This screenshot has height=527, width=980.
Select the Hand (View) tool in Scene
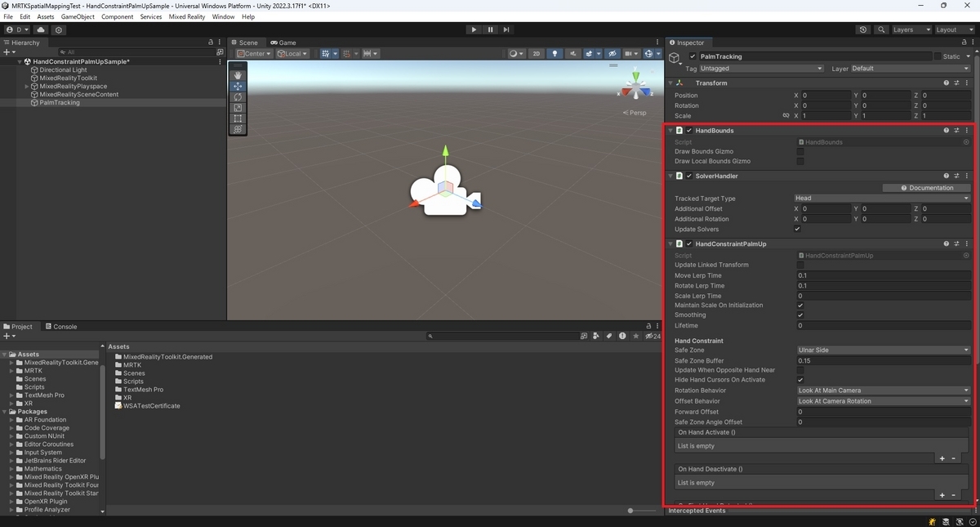click(x=238, y=75)
